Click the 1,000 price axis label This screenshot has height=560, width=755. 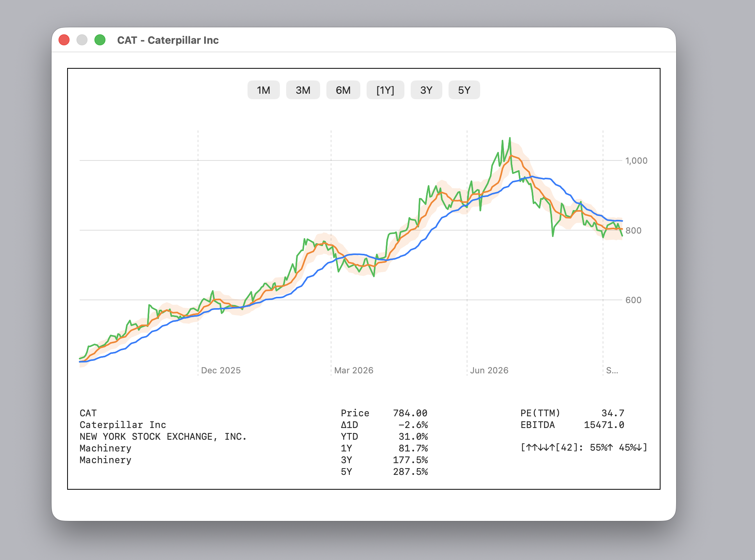(x=636, y=161)
